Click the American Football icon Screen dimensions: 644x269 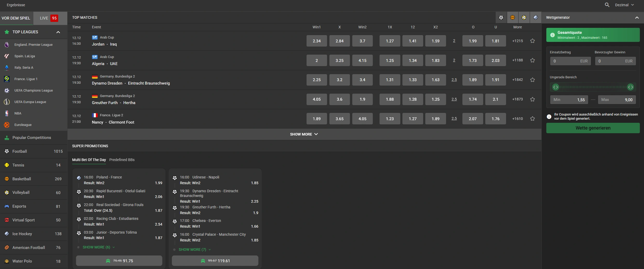(x=7, y=248)
